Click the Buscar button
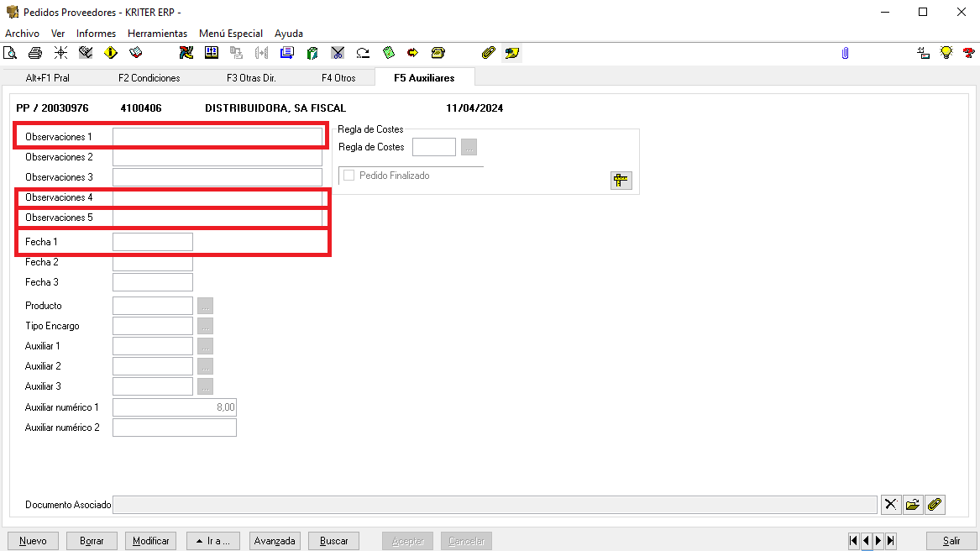Viewport: 980px width, 551px height. click(x=333, y=541)
